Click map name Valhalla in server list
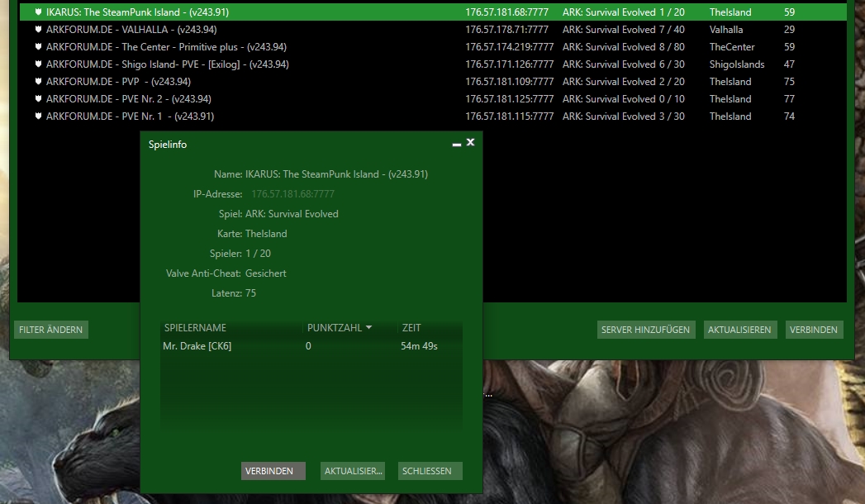 (726, 29)
